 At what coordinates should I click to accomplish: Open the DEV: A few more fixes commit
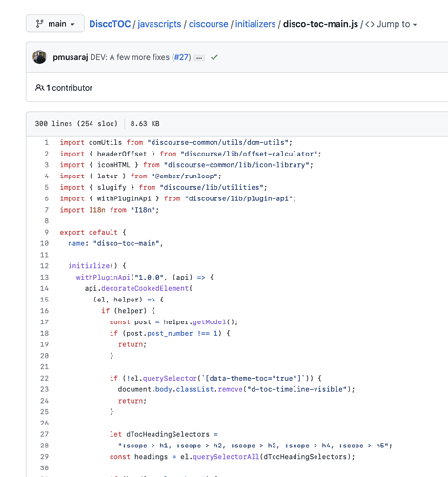[x=130, y=57]
